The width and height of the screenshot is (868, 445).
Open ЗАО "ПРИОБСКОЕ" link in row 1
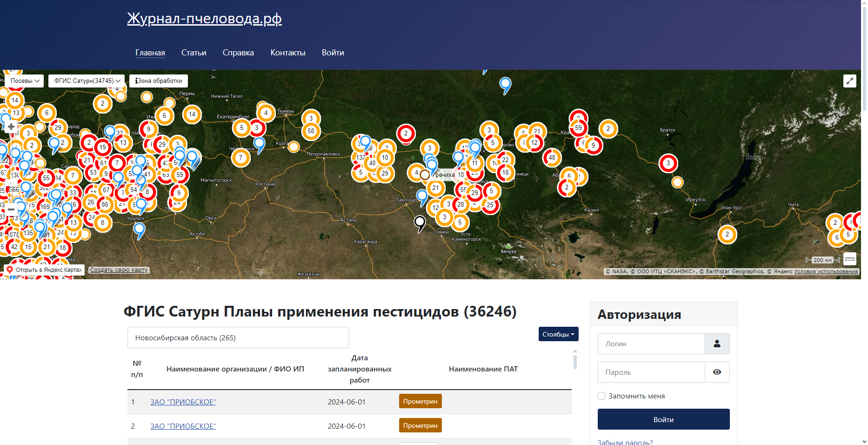pos(183,402)
